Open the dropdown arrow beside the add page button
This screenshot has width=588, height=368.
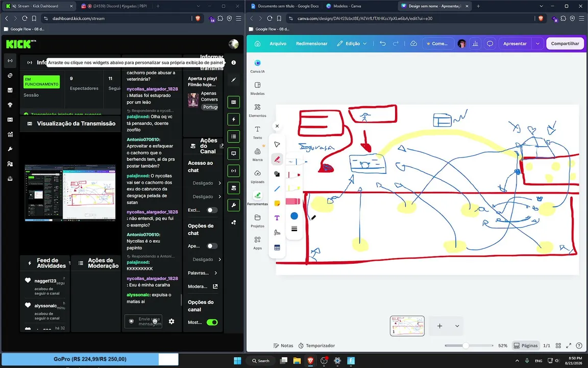[457, 326]
